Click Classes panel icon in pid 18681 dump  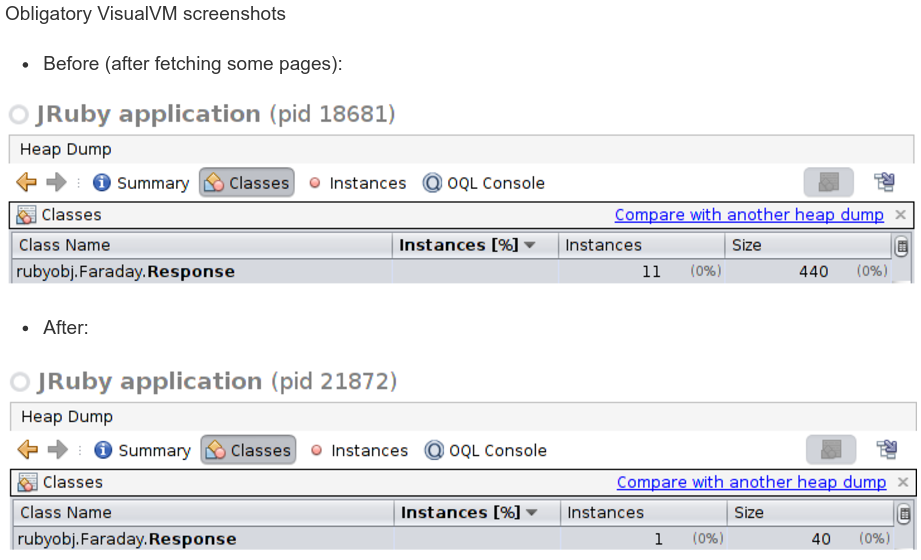(x=26, y=215)
